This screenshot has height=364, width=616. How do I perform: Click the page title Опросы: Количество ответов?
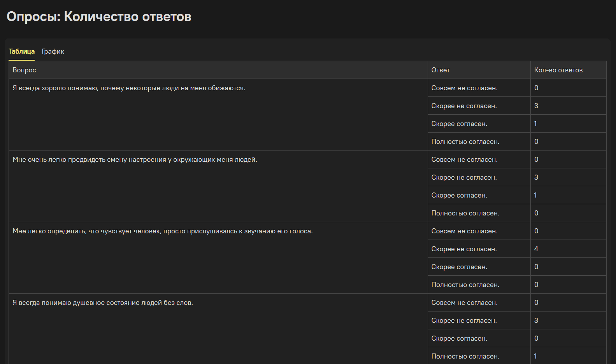coord(99,17)
